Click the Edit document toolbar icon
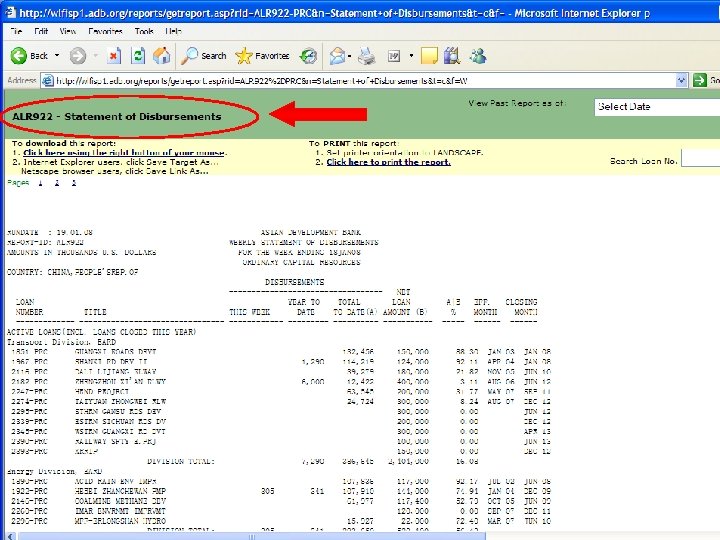The image size is (720, 540). tap(394, 56)
